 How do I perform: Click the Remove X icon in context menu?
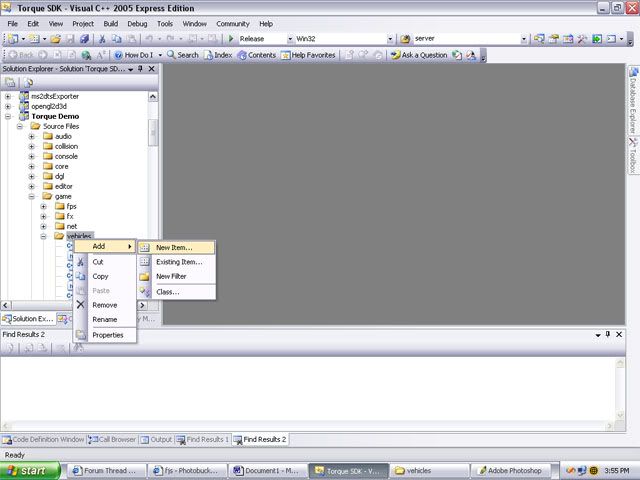[x=81, y=305]
